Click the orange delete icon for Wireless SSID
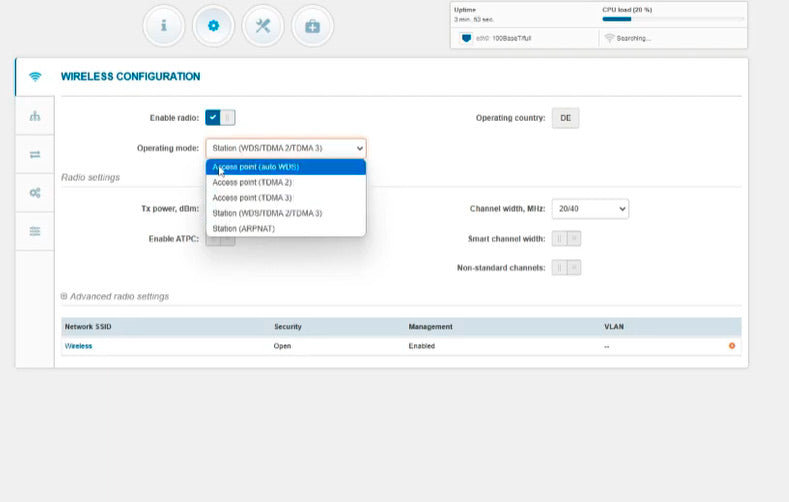789x502 pixels. click(x=732, y=346)
